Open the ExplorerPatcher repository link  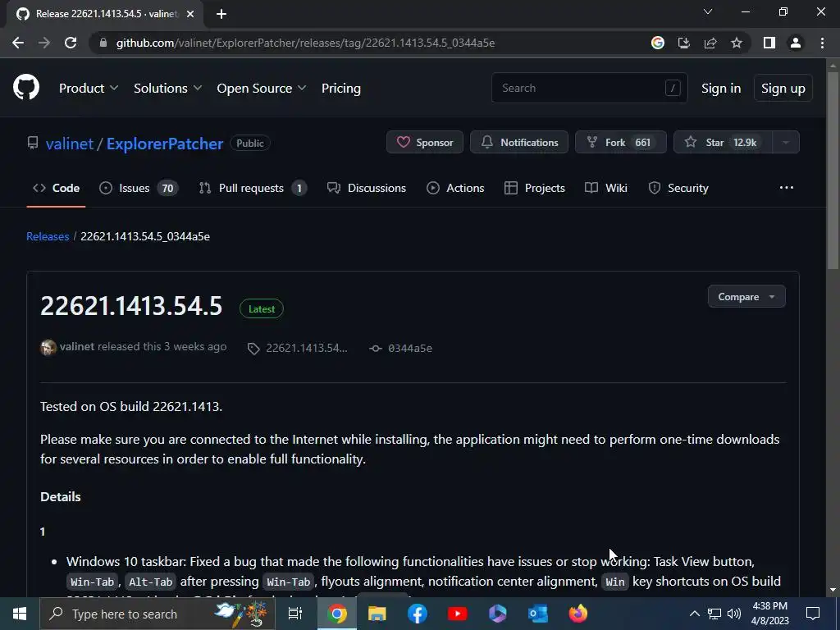pyautogui.click(x=164, y=144)
